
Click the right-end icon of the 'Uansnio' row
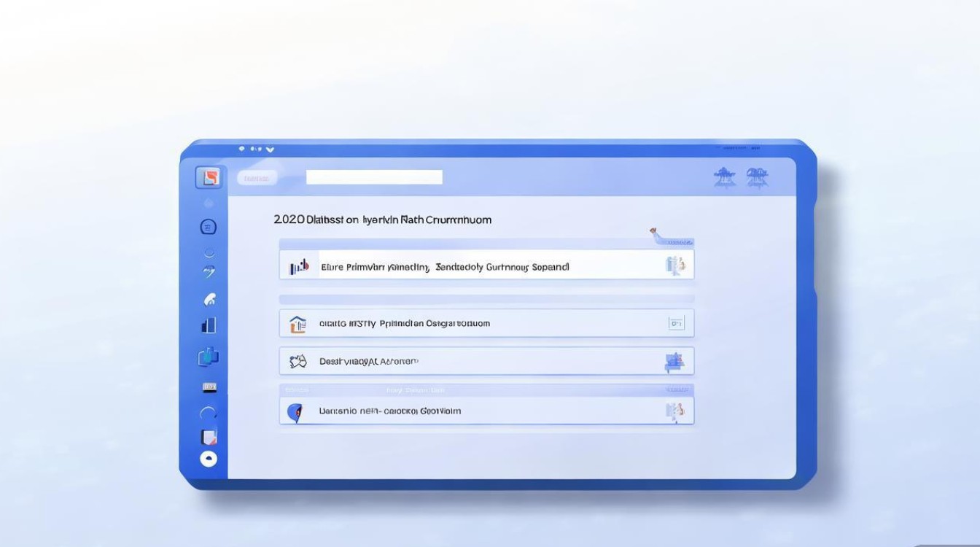[675, 412]
